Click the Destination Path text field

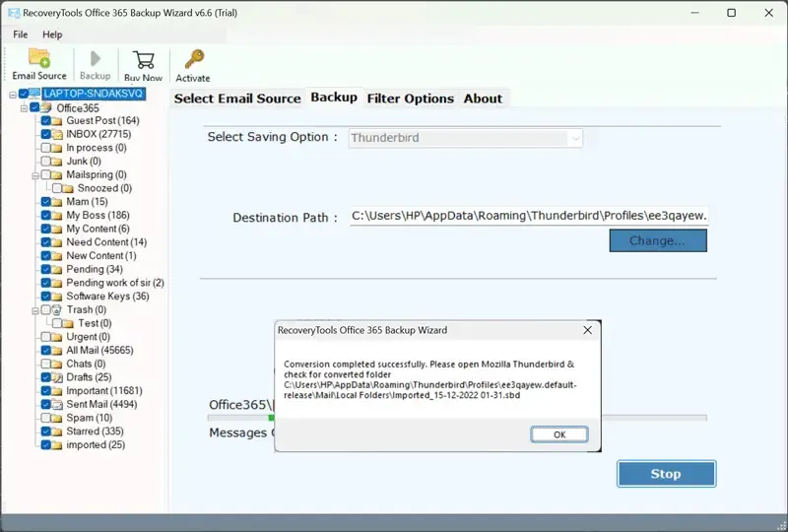pos(529,217)
